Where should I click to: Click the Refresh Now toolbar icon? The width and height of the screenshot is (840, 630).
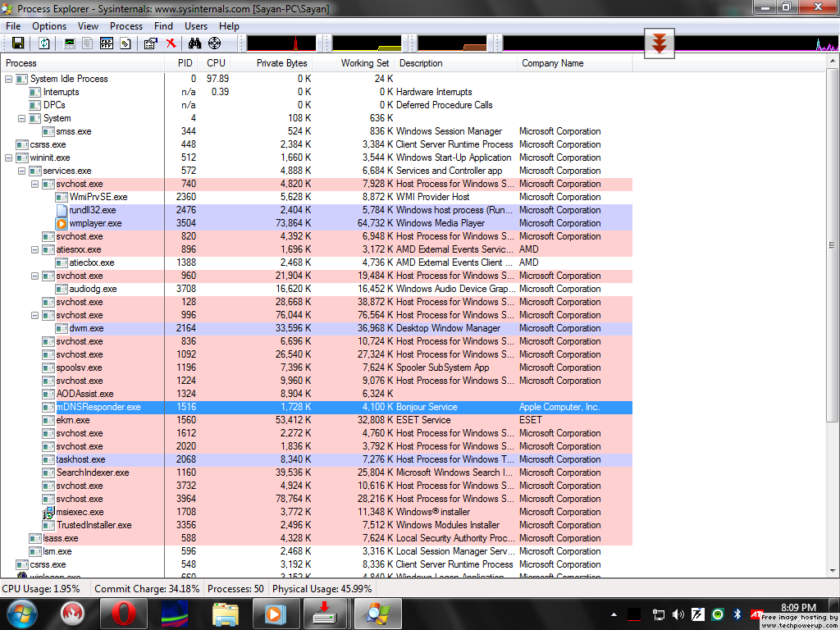pyautogui.click(x=44, y=43)
